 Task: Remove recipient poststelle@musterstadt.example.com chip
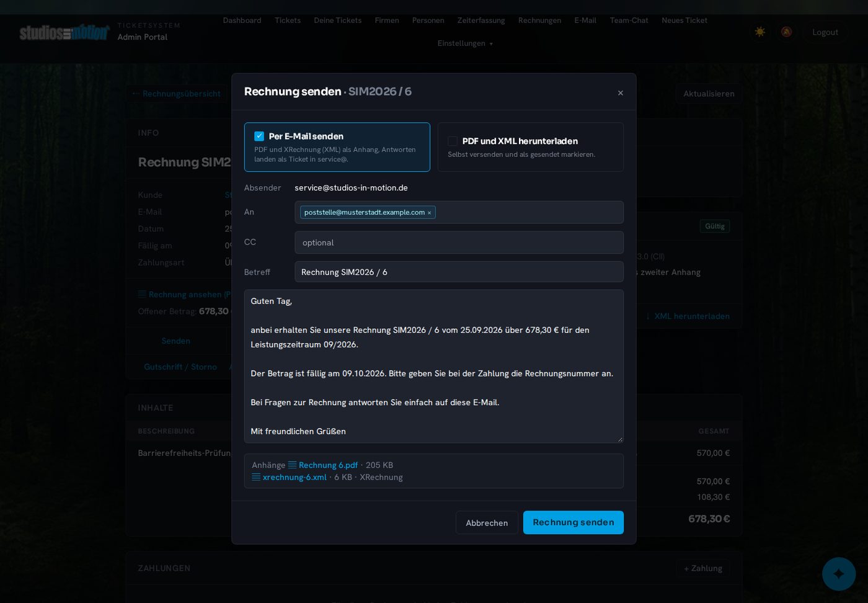point(429,213)
